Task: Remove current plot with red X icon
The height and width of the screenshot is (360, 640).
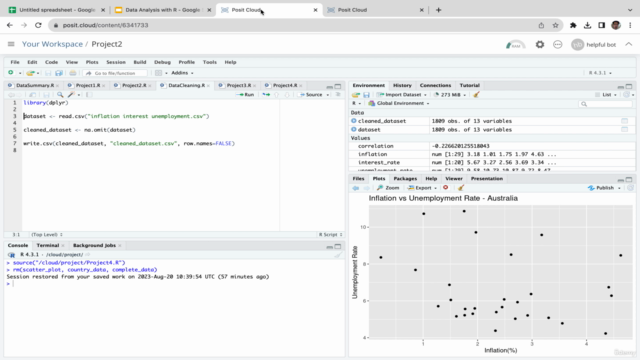Action: pos(446,188)
